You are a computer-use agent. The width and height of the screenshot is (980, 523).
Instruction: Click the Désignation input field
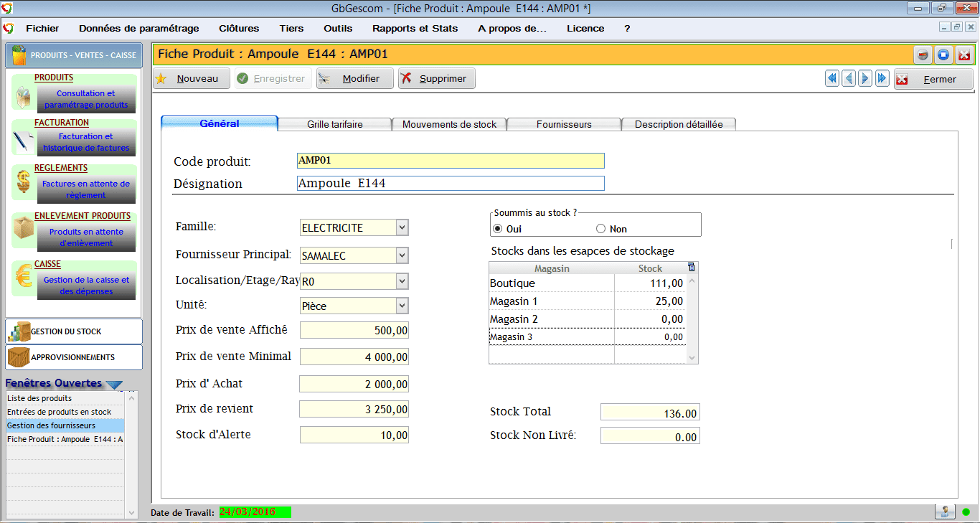point(451,184)
